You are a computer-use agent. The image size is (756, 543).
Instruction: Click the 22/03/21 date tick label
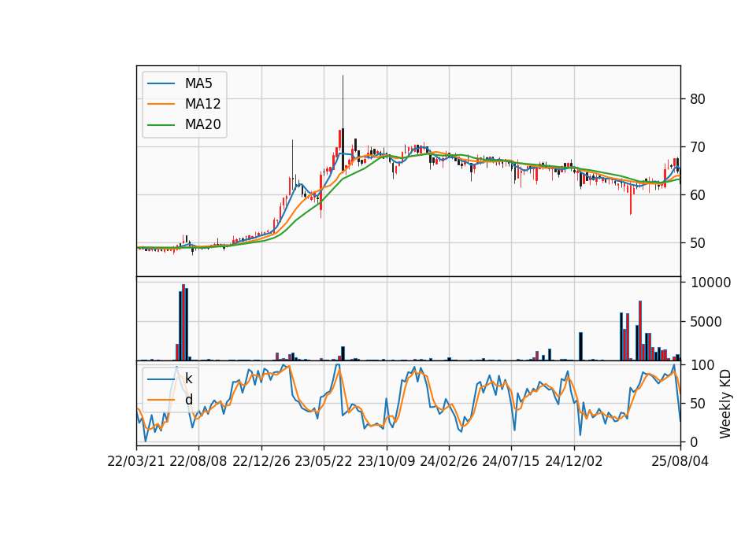tap(136, 461)
